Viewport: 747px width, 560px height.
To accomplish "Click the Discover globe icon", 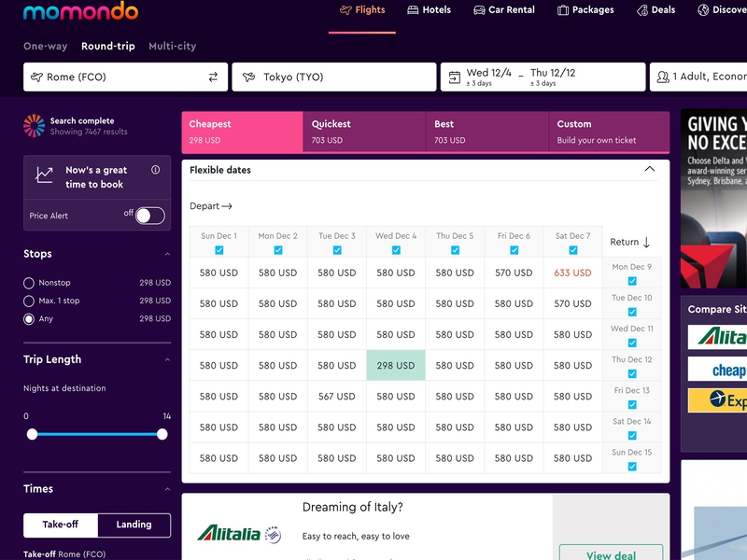I will 703,10.
